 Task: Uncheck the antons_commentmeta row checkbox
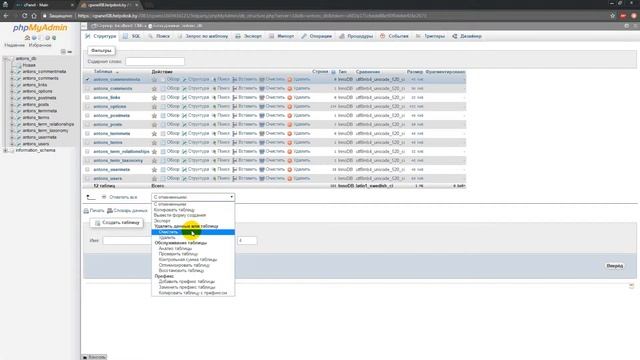click(x=87, y=79)
